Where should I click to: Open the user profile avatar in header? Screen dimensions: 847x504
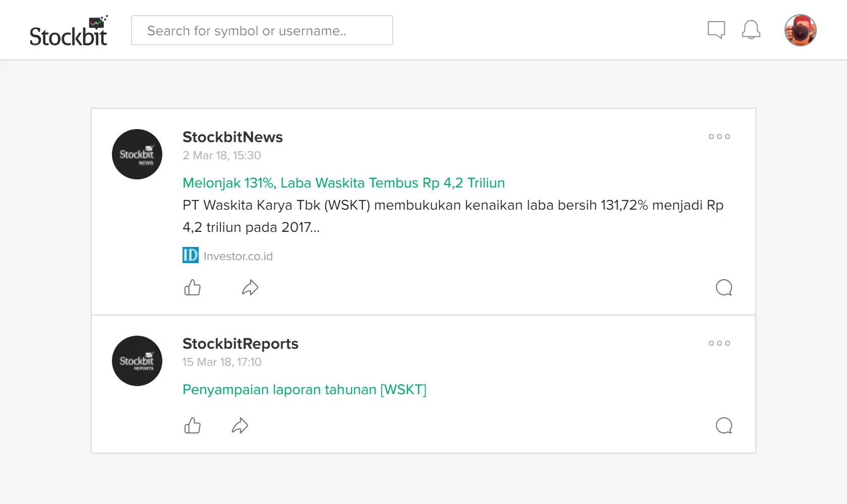[800, 30]
